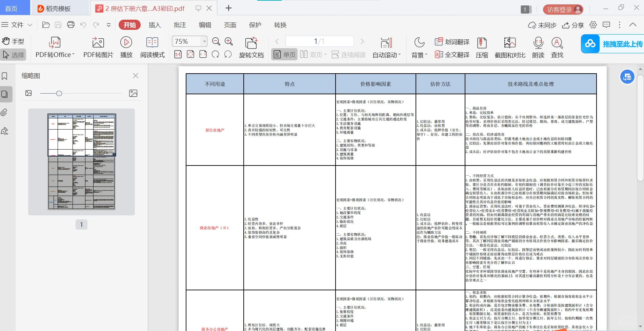Set the view to actual size (1:1)

click(178, 54)
